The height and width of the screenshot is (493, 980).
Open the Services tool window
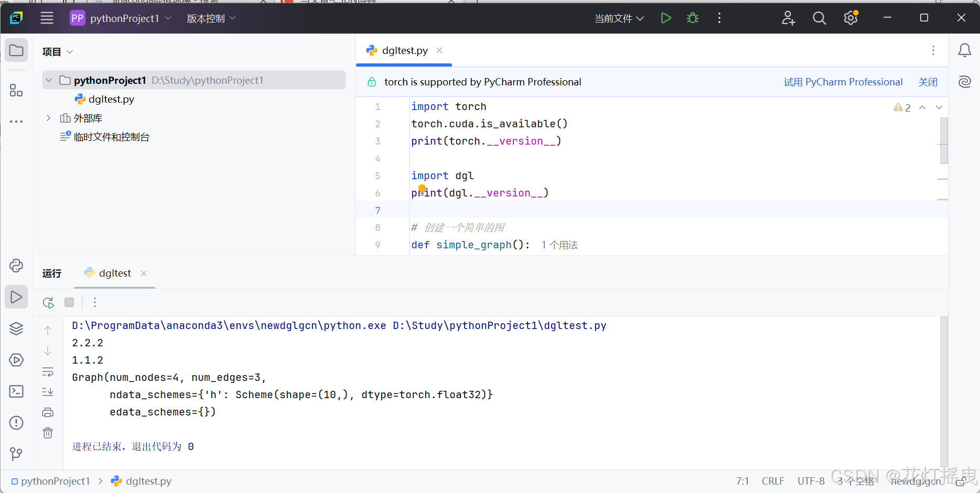tap(16, 360)
